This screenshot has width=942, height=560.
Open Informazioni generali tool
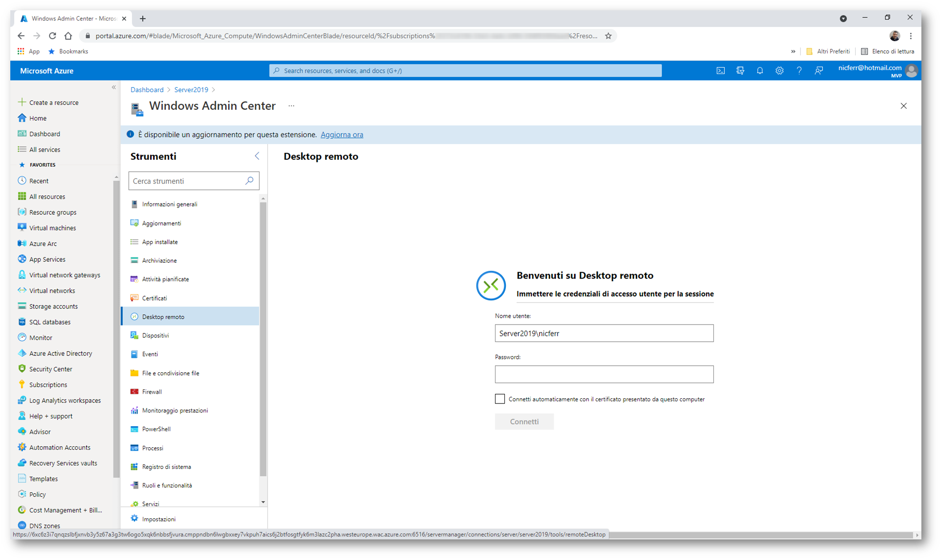tap(190, 204)
